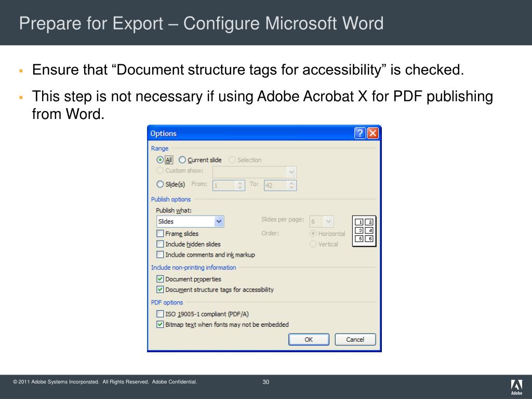This screenshot has height=399, width=532.
Task: Select the Horizontal order radio button
Action: tap(313, 233)
